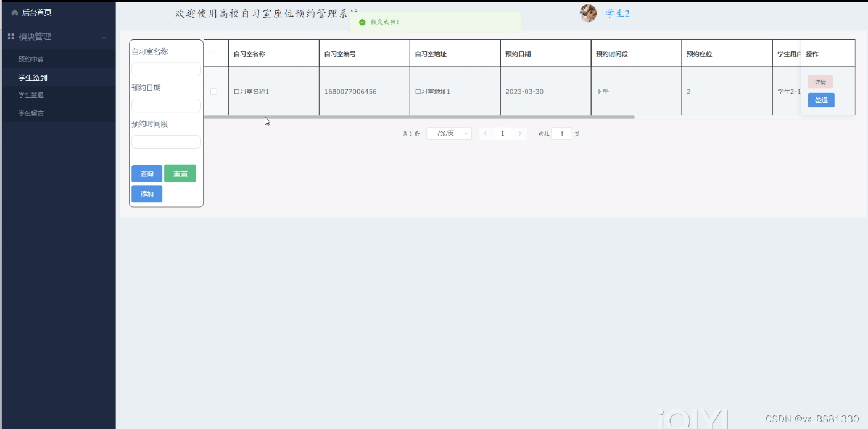Click the user avatar picture in header
The image size is (868, 429).
(x=588, y=13)
